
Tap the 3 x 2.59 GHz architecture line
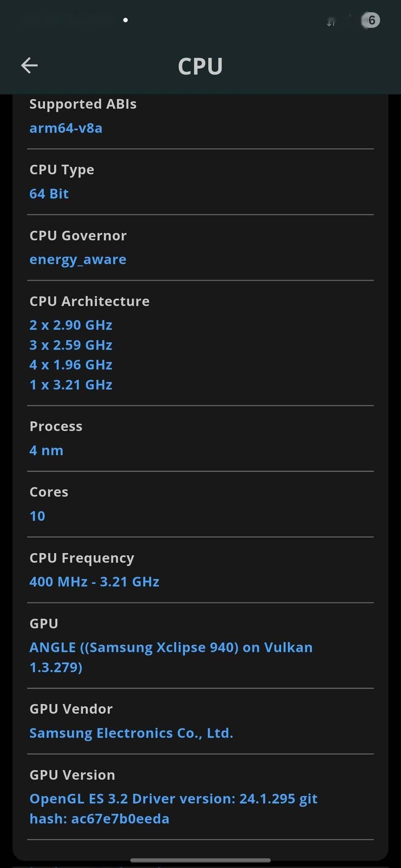click(x=71, y=345)
